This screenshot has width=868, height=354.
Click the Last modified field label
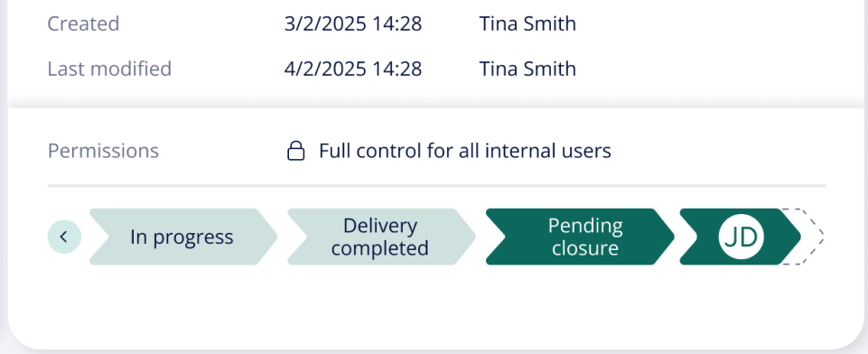click(x=109, y=69)
